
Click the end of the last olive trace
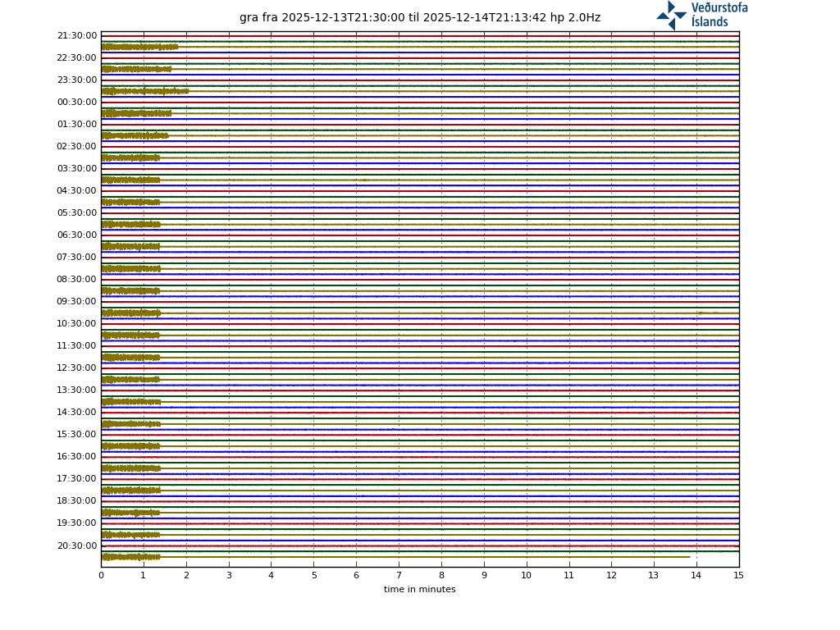click(x=689, y=557)
